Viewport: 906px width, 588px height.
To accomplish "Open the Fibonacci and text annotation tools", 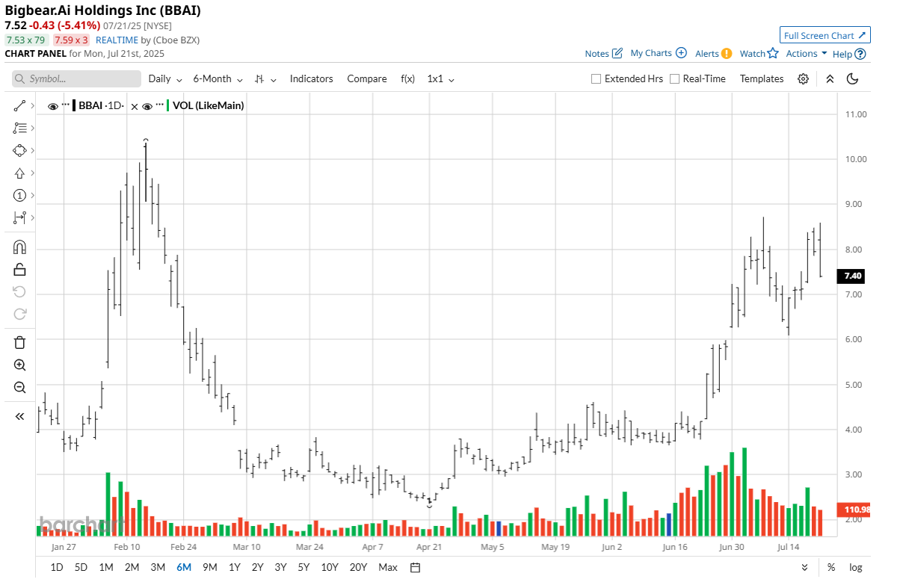I will (x=19, y=128).
